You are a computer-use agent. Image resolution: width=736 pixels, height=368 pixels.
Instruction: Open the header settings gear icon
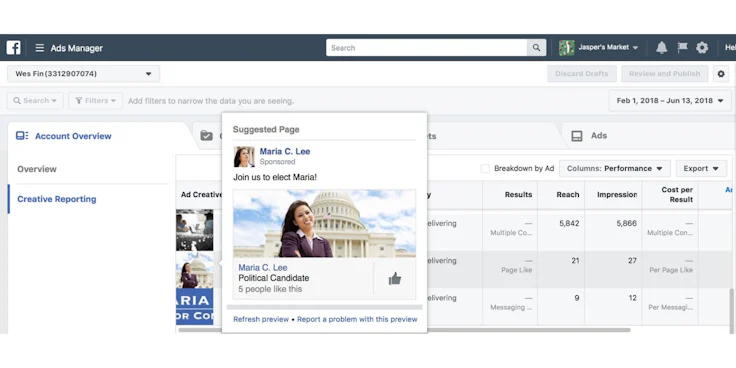702,47
